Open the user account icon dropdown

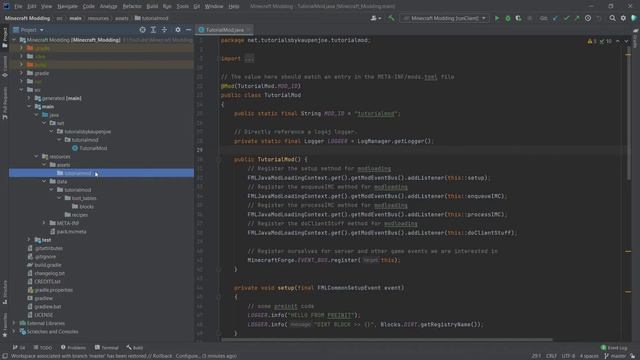(x=376, y=18)
